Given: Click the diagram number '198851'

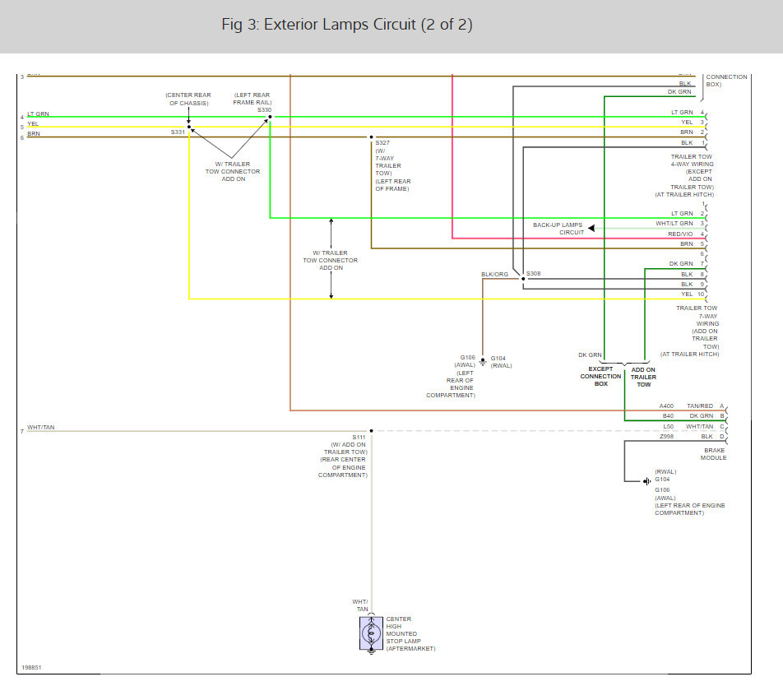Looking at the screenshot, I should (31, 668).
